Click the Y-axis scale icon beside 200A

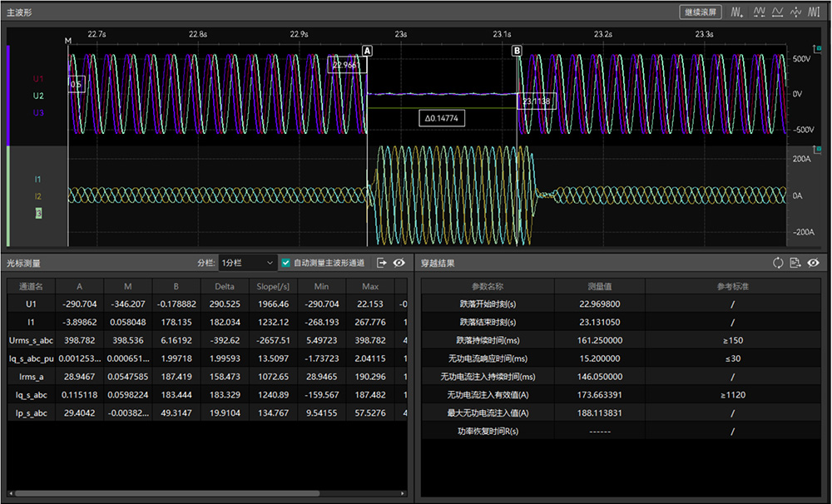tap(817, 151)
